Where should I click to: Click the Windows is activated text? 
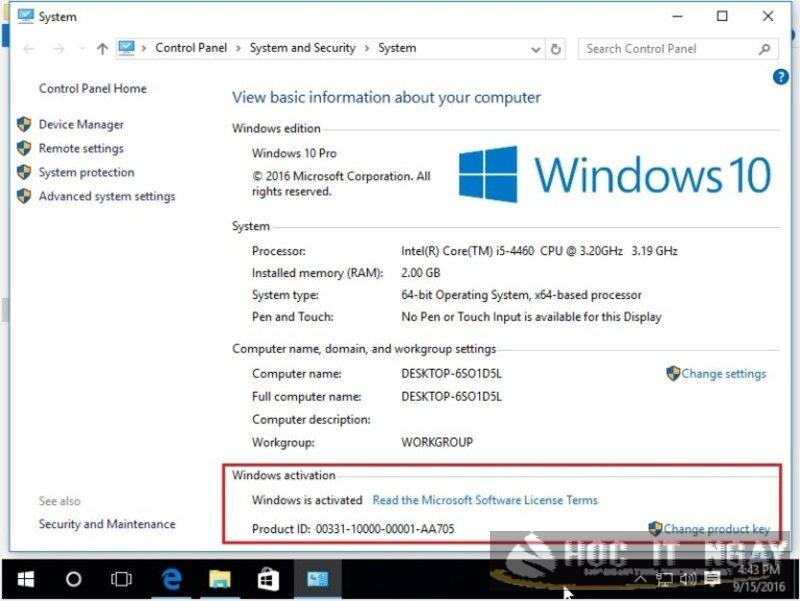[x=307, y=500]
